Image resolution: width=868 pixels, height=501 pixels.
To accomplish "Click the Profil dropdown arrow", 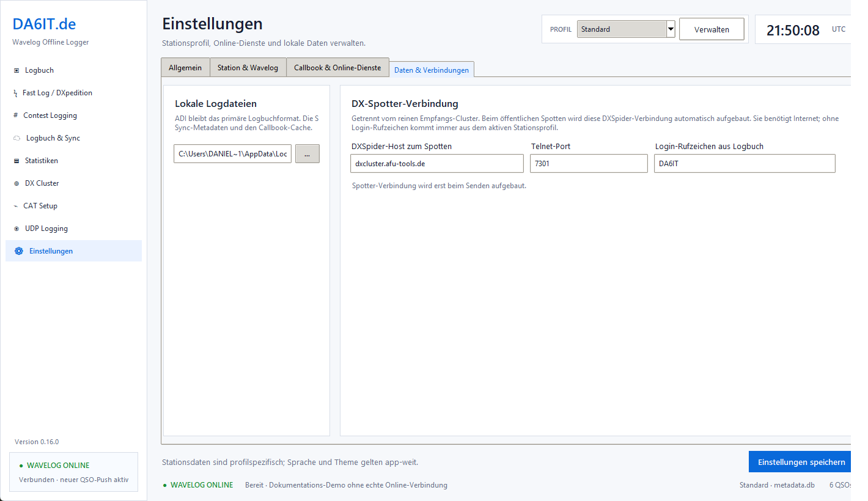I will point(671,29).
